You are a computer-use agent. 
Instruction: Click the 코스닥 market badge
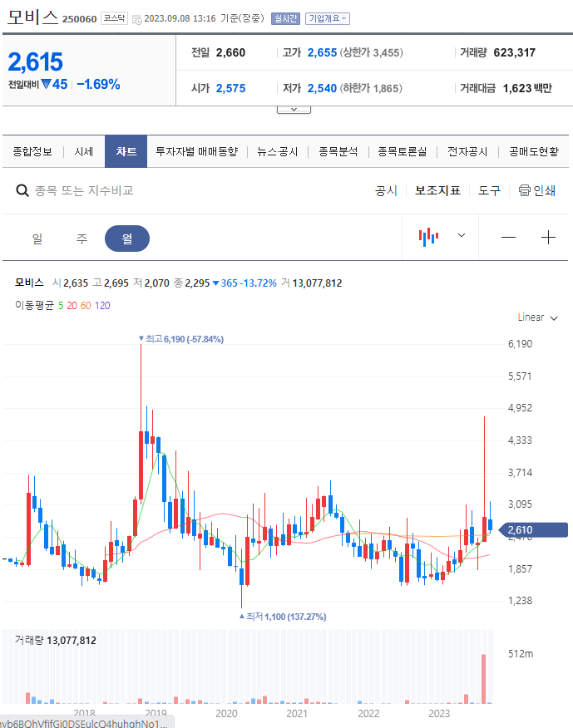pyautogui.click(x=114, y=18)
